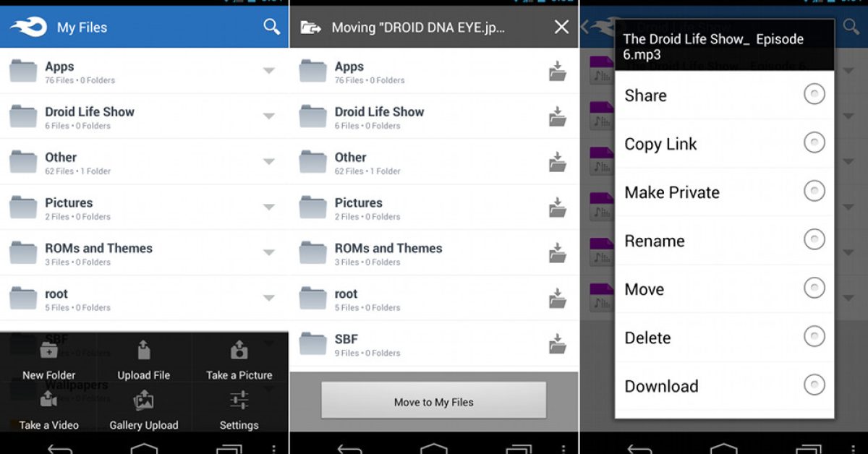Tap the New Folder icon

[48, 351]
